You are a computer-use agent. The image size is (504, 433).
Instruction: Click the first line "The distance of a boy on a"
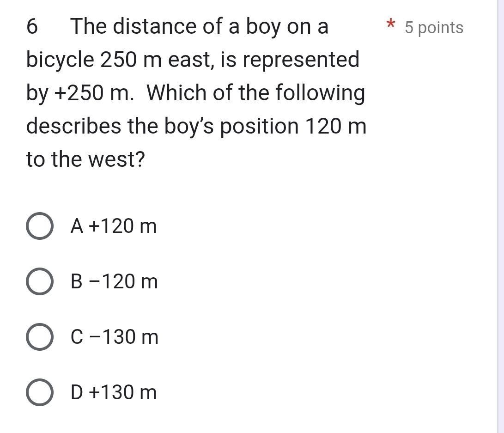pos(199,27)
